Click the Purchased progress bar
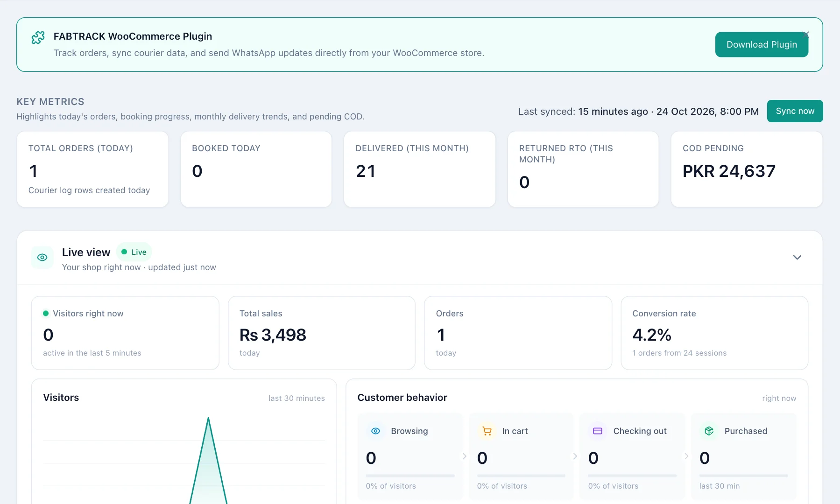The width and height of the screenshot is (840, 504). [x=743, y=476]
